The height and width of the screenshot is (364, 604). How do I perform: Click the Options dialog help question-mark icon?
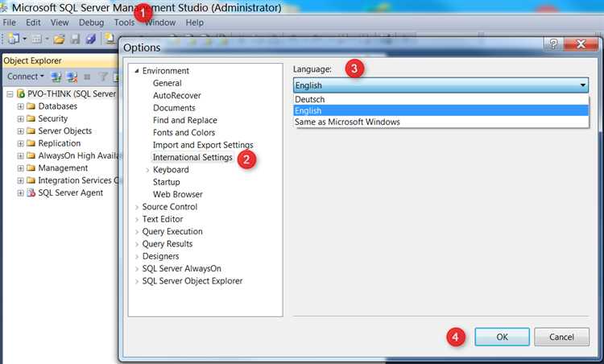click(554, 45)
